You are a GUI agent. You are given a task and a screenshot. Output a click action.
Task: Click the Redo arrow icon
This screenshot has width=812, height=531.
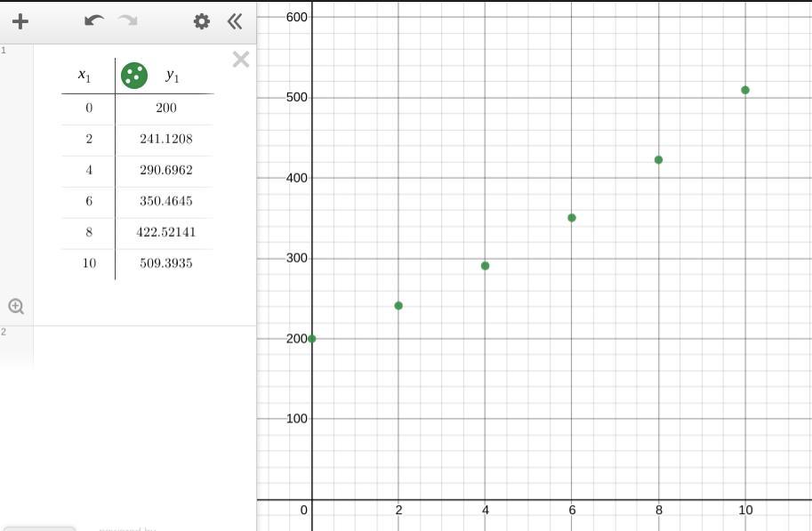pyautogui.click(x=128, y=21)
